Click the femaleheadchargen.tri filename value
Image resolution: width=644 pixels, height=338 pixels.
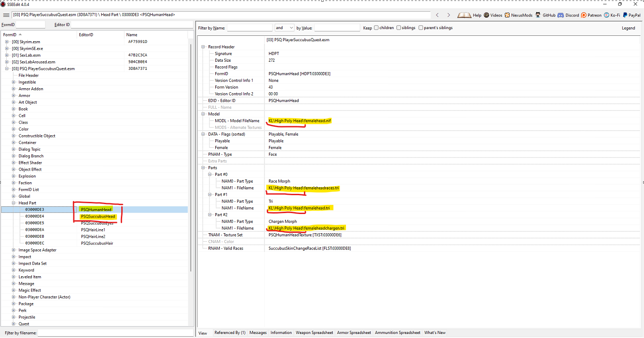pos(307,228)
